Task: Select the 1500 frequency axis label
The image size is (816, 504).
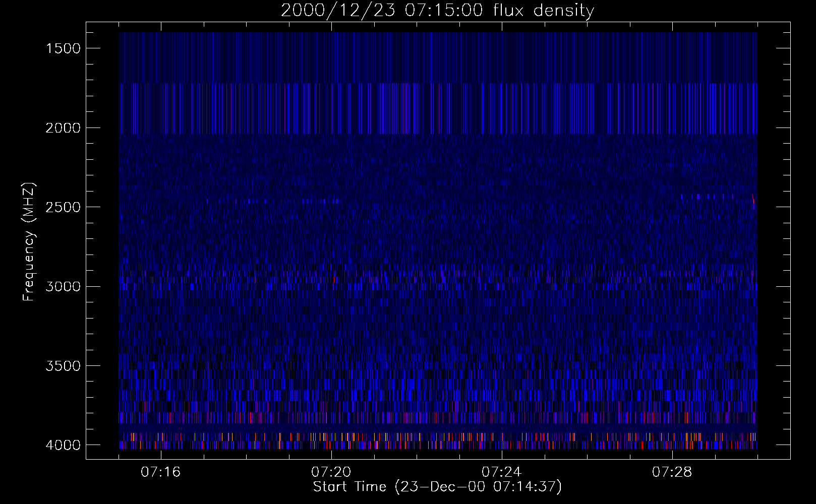Action: 63,48
